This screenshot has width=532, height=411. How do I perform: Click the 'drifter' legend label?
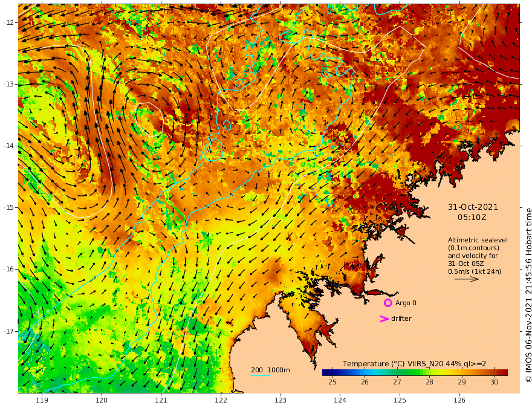401,319
